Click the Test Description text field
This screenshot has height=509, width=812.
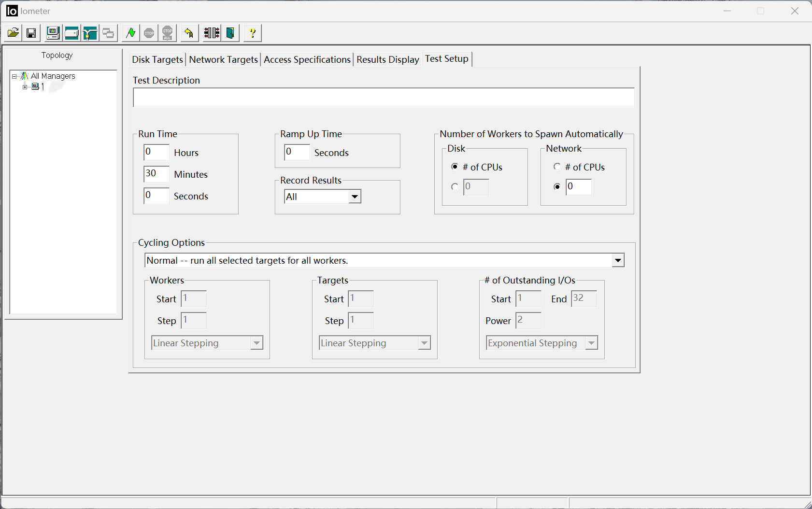coord(384,98)
